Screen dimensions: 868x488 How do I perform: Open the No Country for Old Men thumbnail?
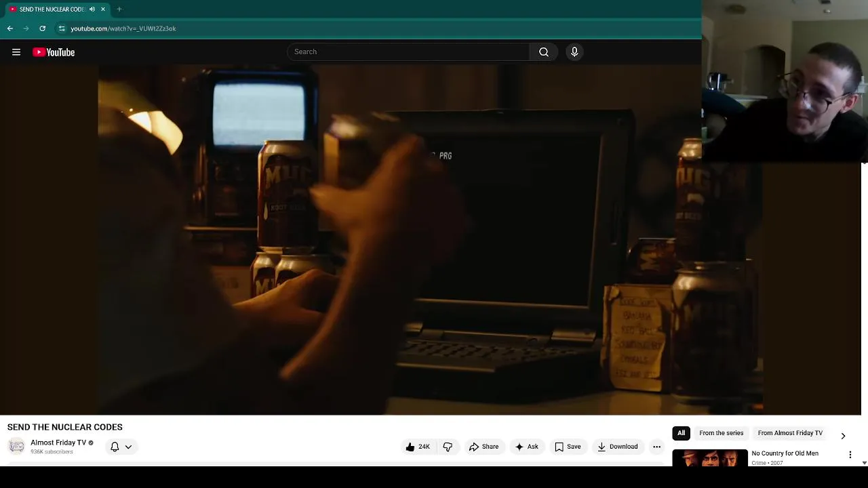pyautogui.click(x=710, y=458)
